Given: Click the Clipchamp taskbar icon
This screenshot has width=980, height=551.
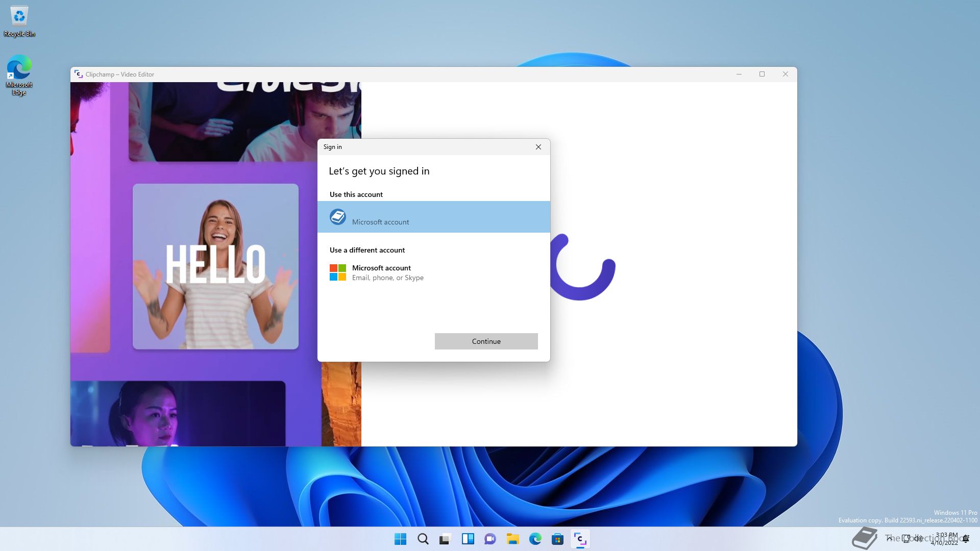Looking at the screenshot, I should (x=580, y=539).
